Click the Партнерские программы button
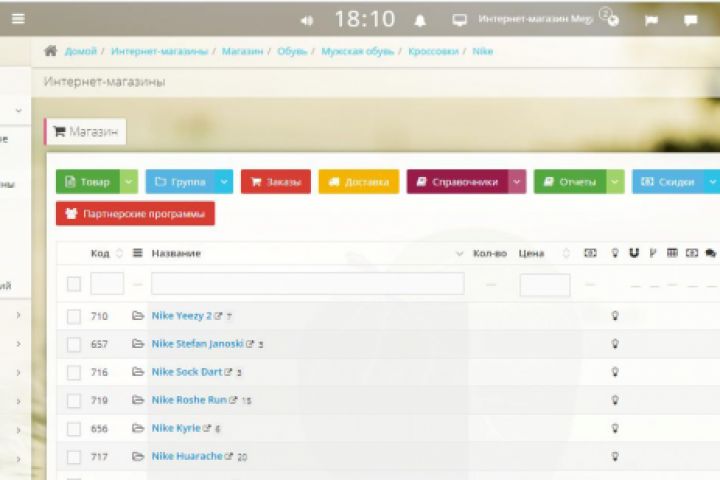This screenshot has height=480, width=720. (135, 214)
